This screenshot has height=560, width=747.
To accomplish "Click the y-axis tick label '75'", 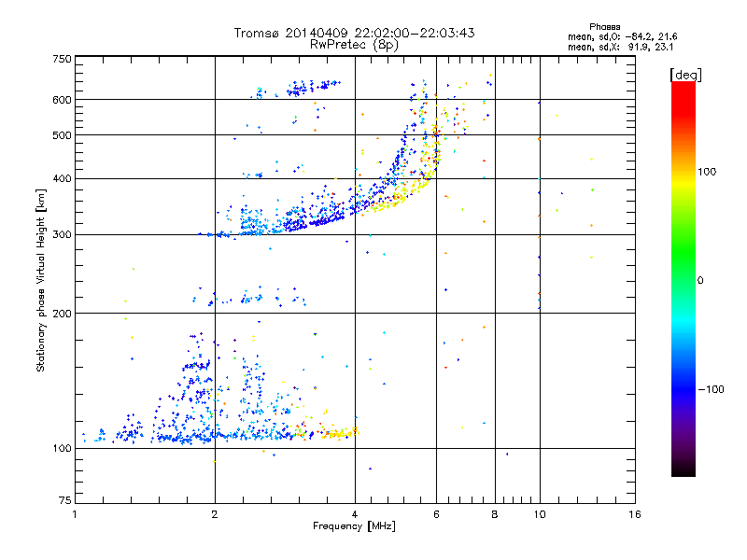I will (x=65, y=500).
